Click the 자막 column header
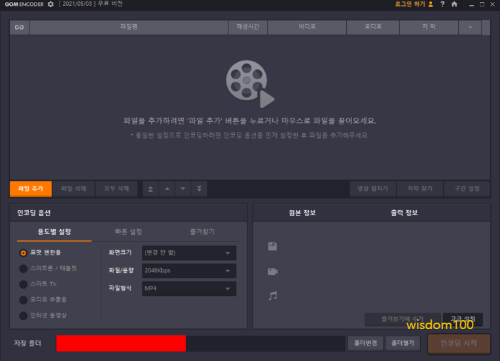The width and height of the screenshot is (500, 361). [429, 27]
